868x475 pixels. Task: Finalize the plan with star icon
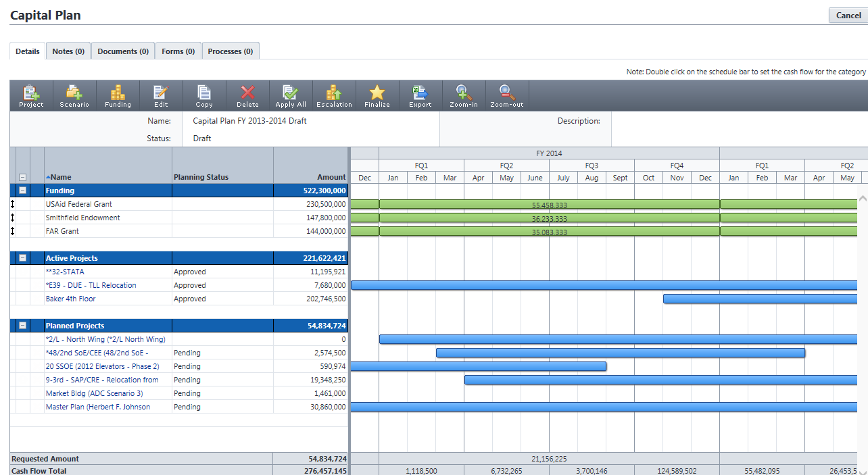coord(377,96)
